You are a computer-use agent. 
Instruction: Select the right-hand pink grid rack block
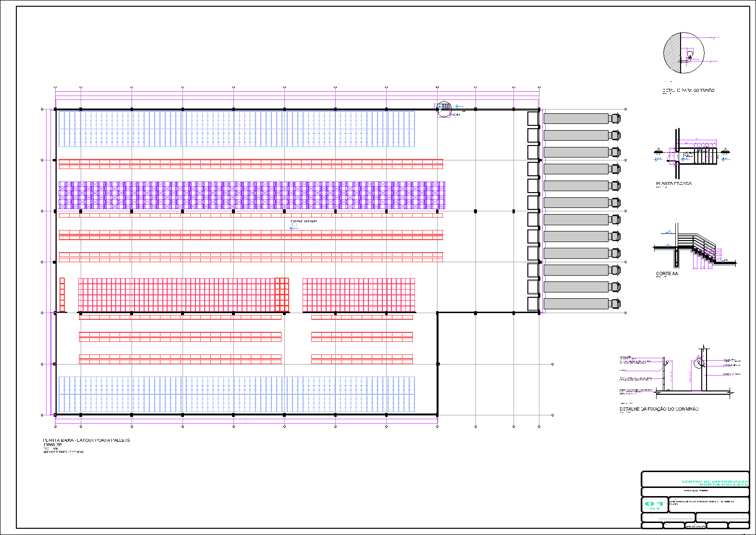click(358, 295)
